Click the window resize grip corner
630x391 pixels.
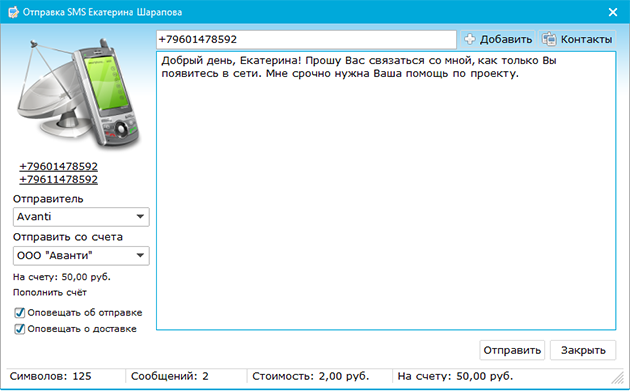(x=617, y=378)
